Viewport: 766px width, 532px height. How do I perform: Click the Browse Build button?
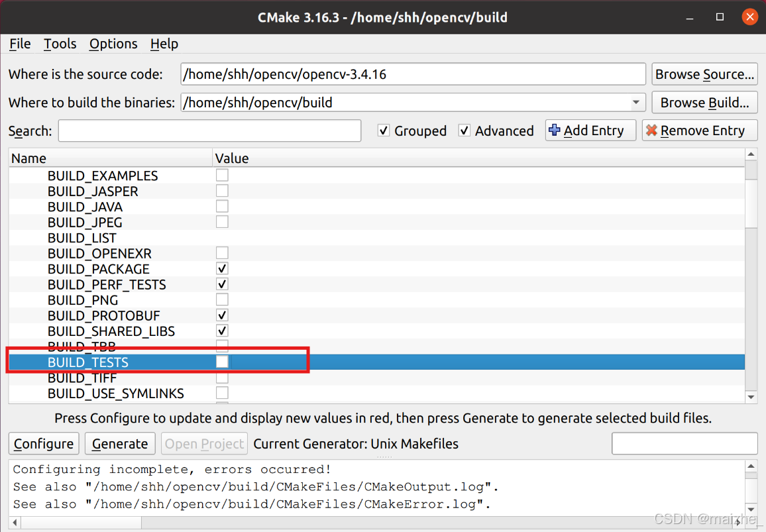tap(704, 103)
